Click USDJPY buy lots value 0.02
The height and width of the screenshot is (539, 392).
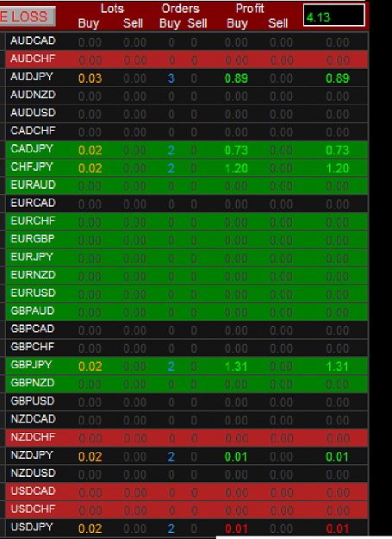[90, 529]
